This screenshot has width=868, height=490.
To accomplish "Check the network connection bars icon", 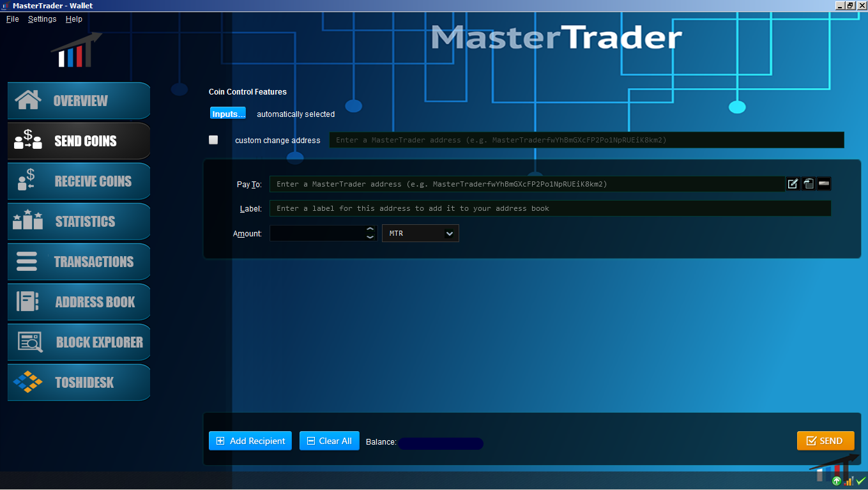I will pos(849,480).
